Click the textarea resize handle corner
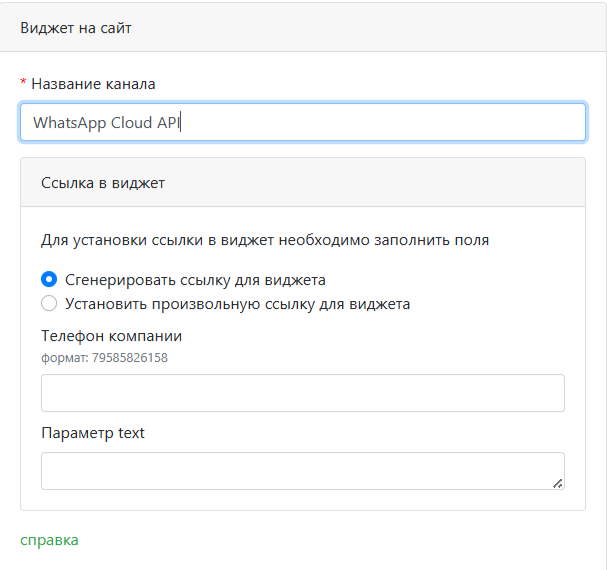The height and width of the screenshot is (570, 607). tap(557, 483)
